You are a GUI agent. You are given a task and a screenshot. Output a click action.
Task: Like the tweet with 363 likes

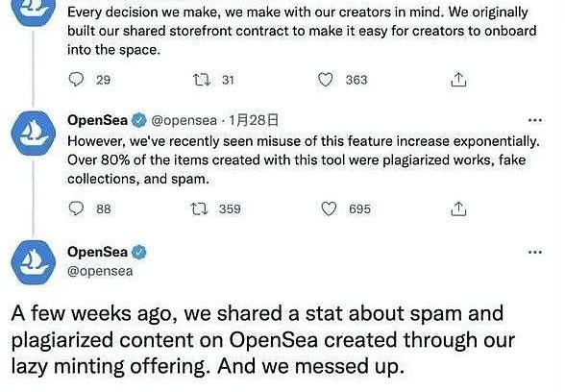coord(325,80)
